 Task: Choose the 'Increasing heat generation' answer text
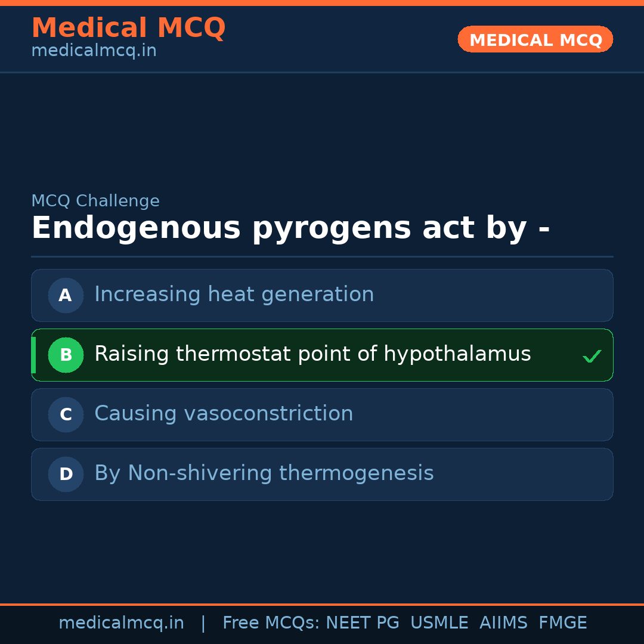pyautogui.click(x=234, y=295)
